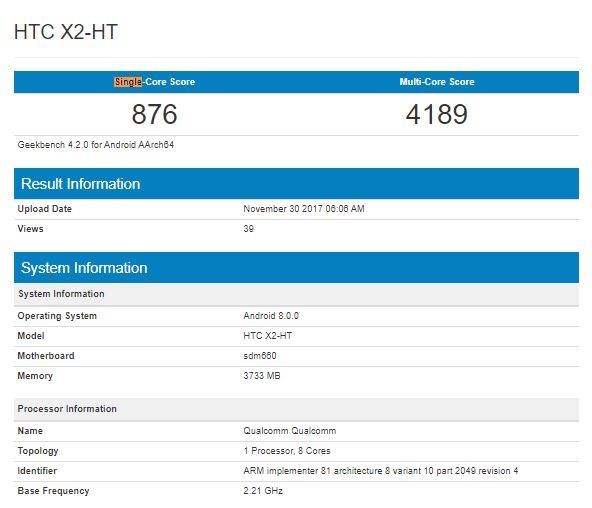This screenshot has width=592, height=508.
Task: Select the Operating System label
Action: pos(57,316)
